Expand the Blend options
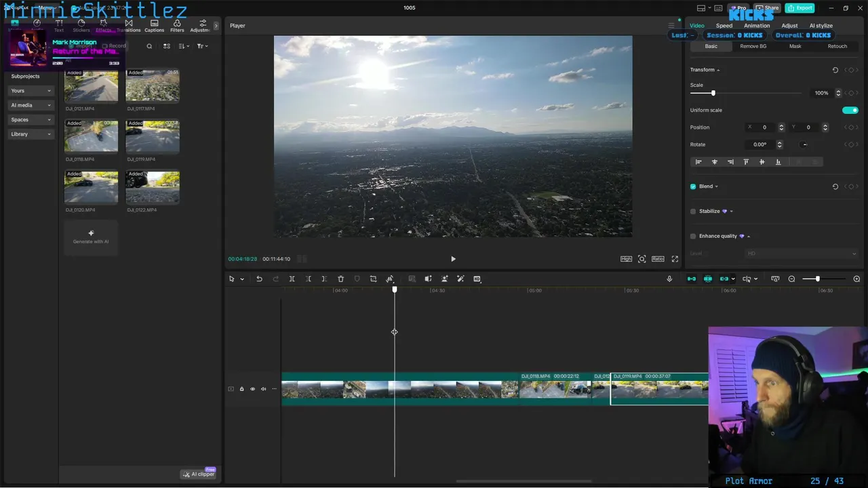 716,186
